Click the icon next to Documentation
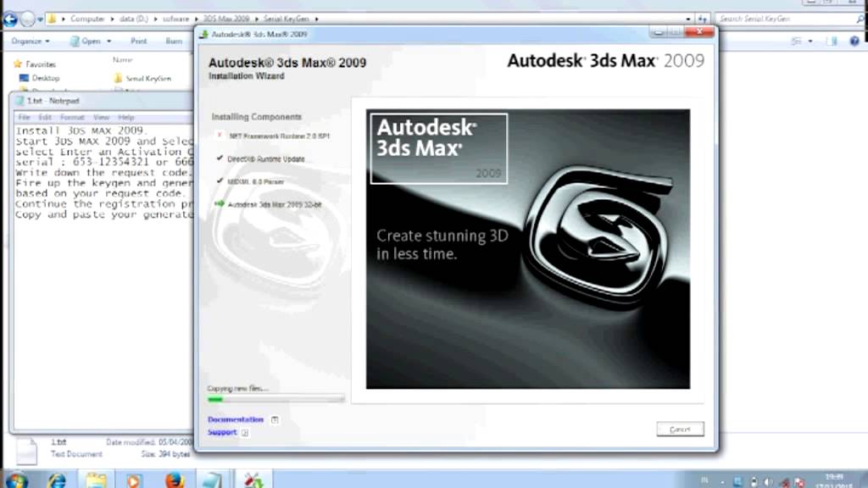 (x=275, y=420)
